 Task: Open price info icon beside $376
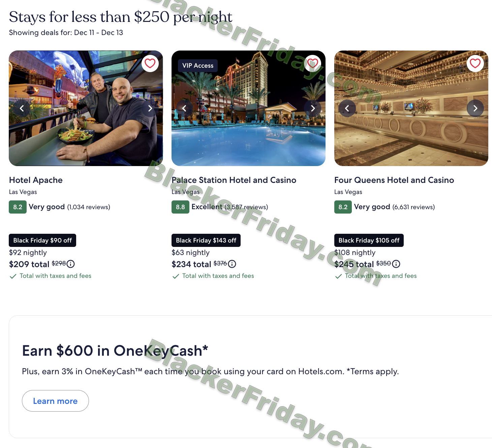[x=232, y=264]
